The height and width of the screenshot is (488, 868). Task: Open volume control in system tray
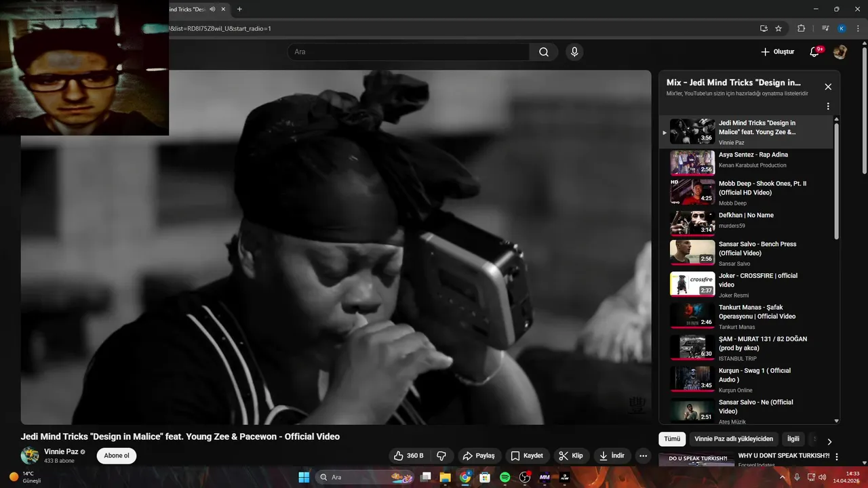click(822, 477)
